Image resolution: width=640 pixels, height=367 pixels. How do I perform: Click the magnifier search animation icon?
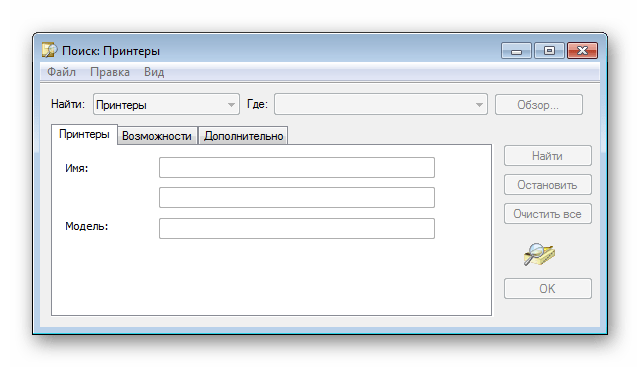click(x=539, y=254)
